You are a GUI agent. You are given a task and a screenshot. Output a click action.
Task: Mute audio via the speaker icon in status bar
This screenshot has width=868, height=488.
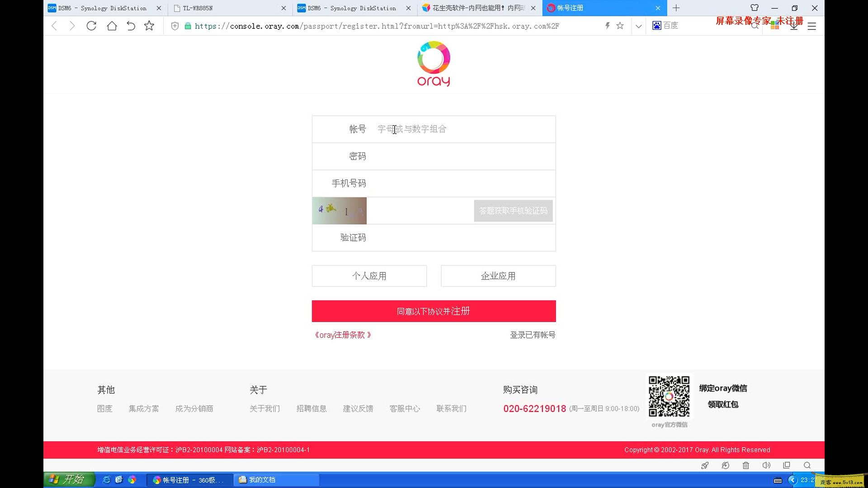pyautogui.click(x=766, y=465)
